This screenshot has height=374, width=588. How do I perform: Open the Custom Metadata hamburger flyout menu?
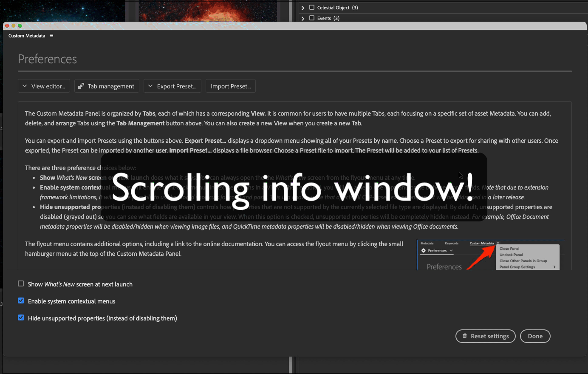click(x=51, y=36)
